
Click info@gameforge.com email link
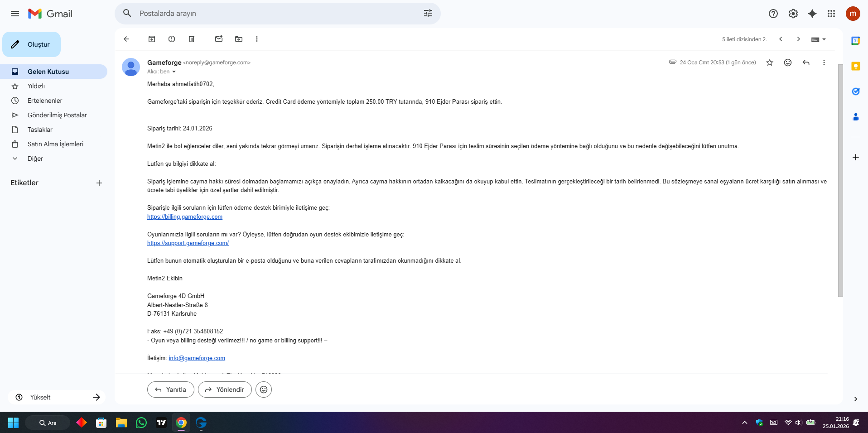[197, 358]
